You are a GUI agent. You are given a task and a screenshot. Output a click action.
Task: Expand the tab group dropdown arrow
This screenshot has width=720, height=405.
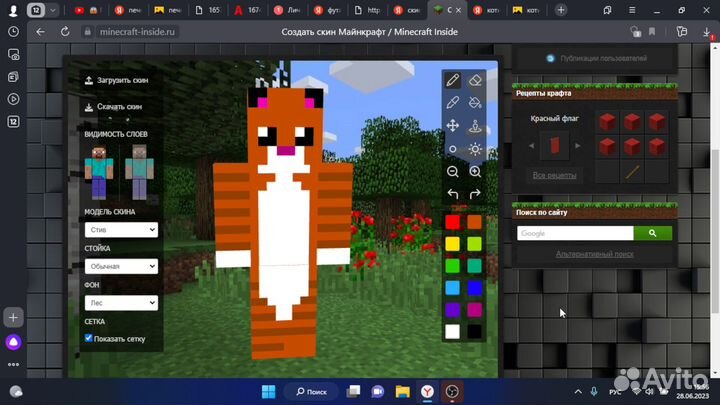click(x=53, y=10)
